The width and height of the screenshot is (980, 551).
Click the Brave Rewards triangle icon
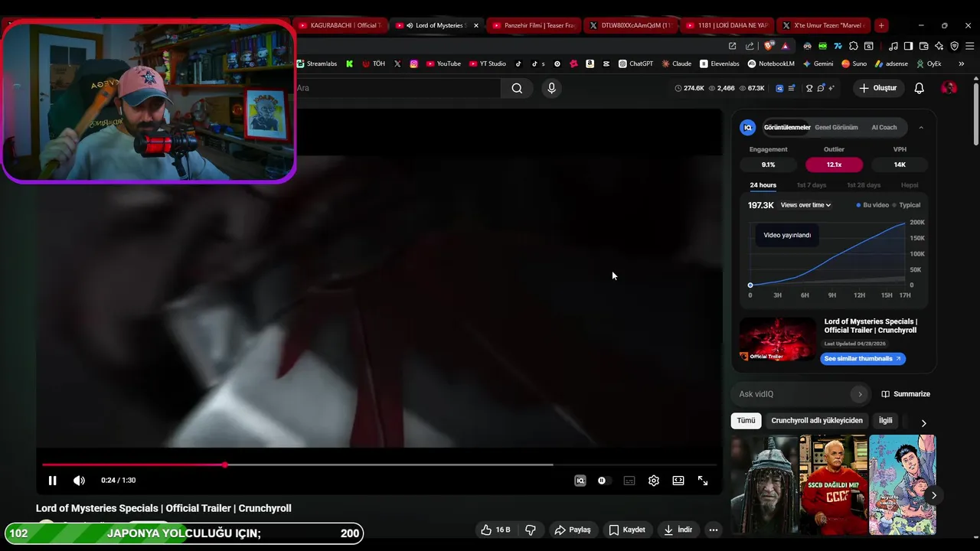(x=785, y=46)
